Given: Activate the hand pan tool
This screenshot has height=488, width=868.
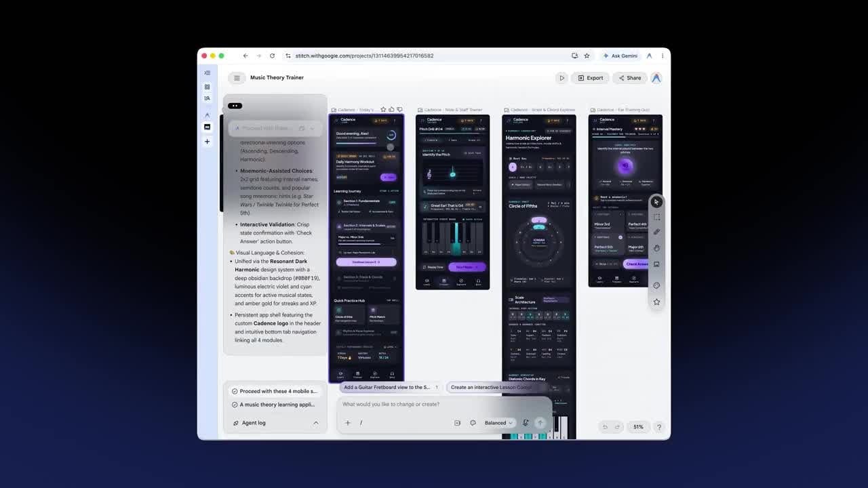Looking at the screenshot, I should pyautogui.click(x=656, y=248).
